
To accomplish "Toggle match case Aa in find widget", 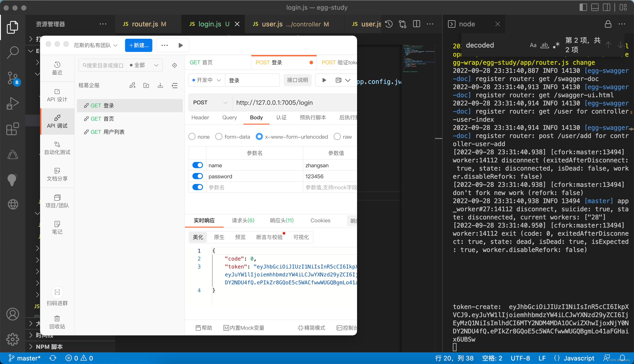I will pos(533,45).
